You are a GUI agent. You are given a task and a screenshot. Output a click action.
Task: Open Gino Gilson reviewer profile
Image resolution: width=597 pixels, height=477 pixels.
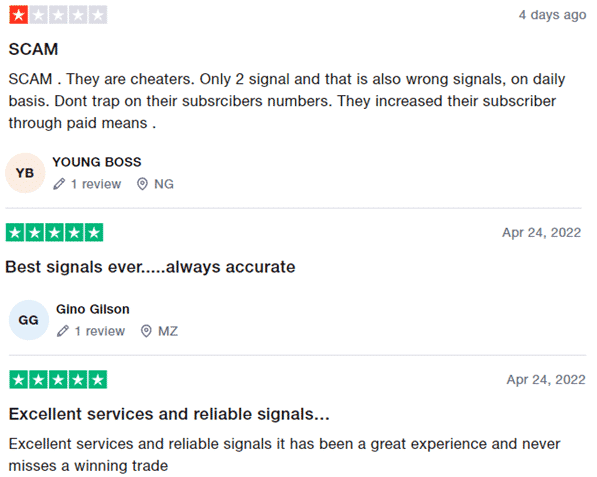(93, 309)
